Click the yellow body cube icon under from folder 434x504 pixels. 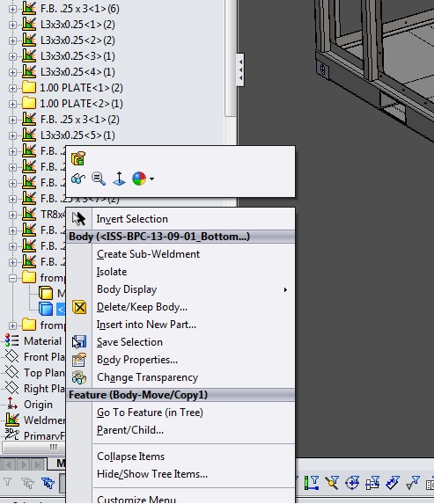[x=46, y=293]
